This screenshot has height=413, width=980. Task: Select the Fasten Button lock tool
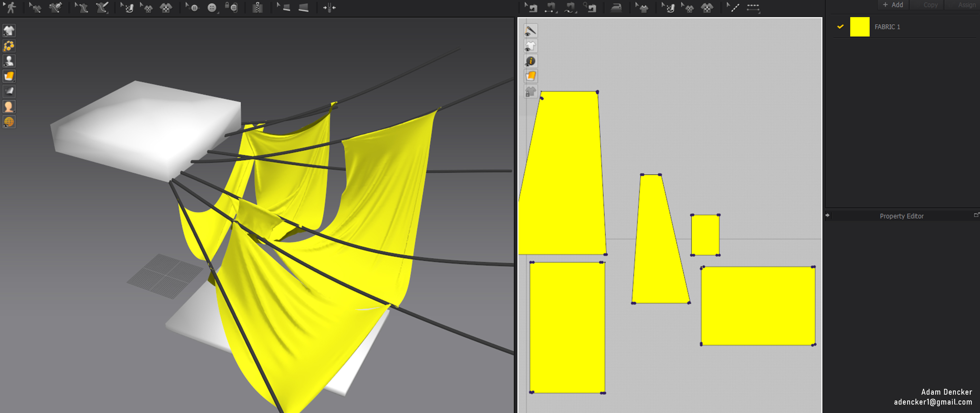(231, 7)
